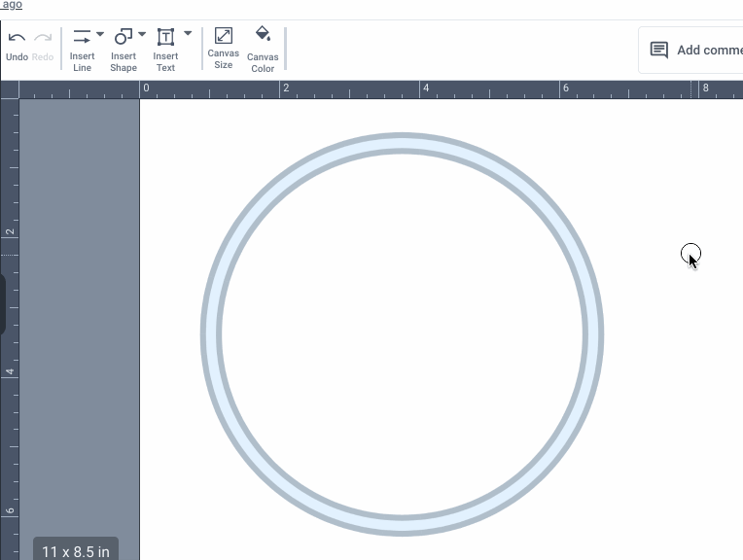Click the 'ago' link at top left

pos(11,5)
